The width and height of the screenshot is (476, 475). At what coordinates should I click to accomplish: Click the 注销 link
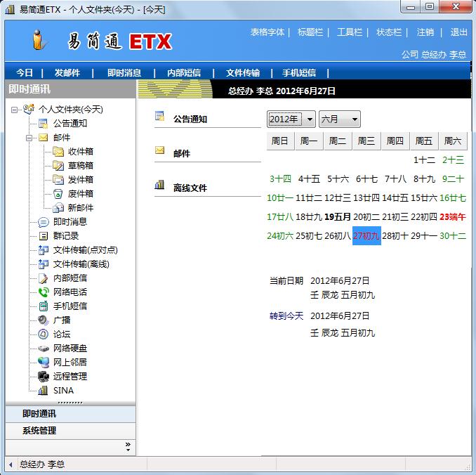[x=425, y=32]
